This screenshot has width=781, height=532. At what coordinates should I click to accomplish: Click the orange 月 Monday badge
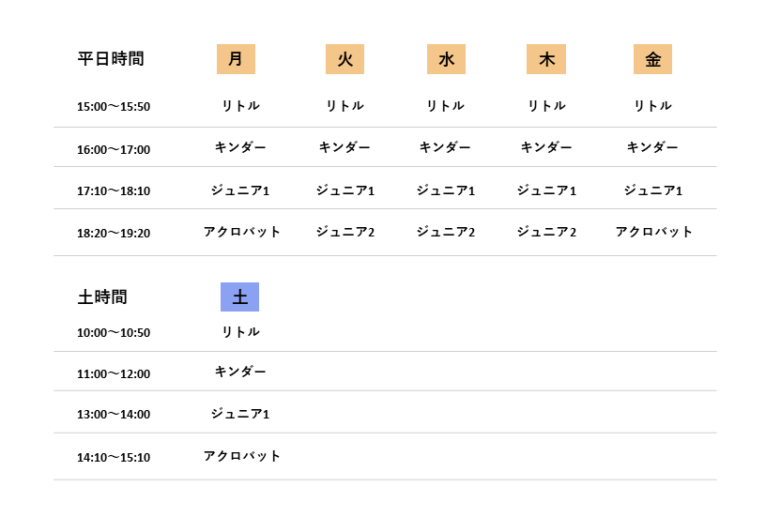pos(236,59)
